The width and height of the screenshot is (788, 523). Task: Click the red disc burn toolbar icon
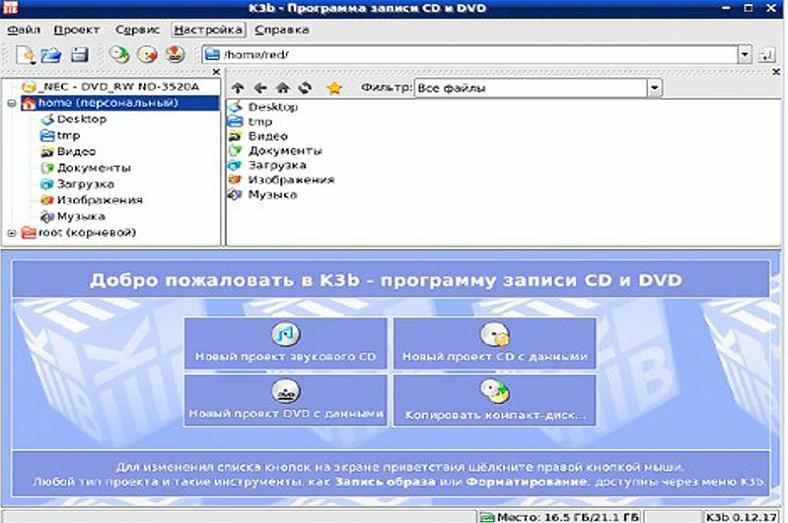pos(175,54)
